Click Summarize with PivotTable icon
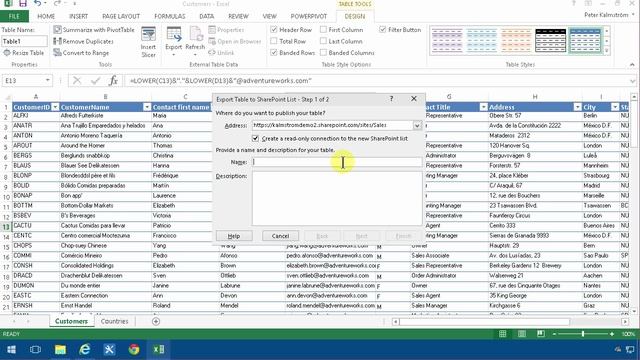This screenshot has height=360, width=640. [58, 30]
